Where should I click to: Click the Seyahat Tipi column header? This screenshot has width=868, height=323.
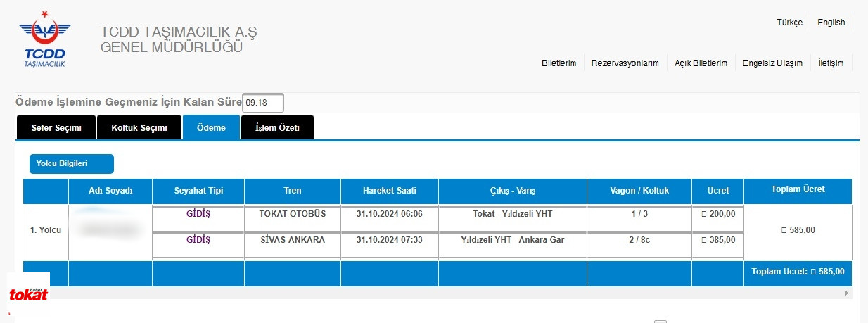tap(198, 191)
